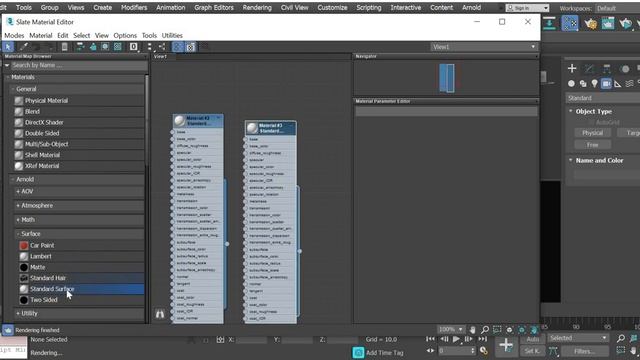Viewport: 640px width, 360px height.
Task: Click the Pan tool hand icon
Action: [472, 329]
